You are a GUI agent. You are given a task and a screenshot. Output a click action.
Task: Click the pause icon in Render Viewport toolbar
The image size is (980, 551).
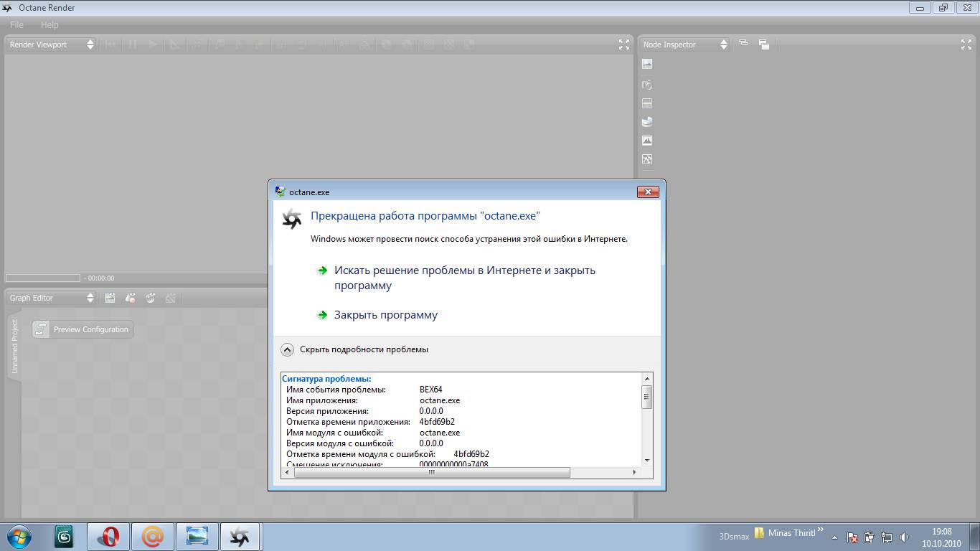[x=132, y=44]
